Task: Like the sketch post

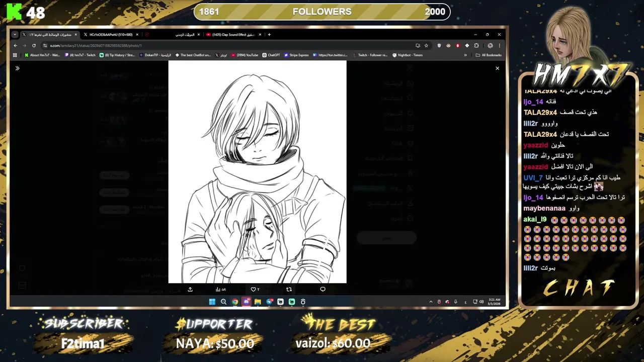Action: (x=255, y=289)
